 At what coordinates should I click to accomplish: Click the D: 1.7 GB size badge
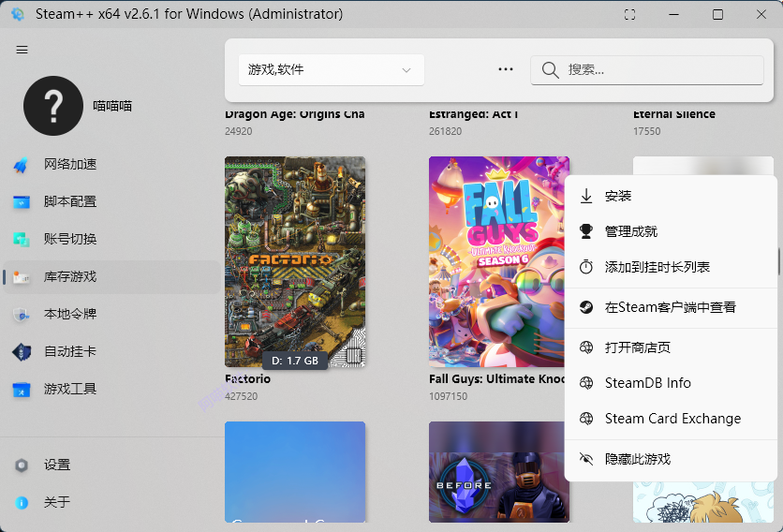tap(295, 361)
